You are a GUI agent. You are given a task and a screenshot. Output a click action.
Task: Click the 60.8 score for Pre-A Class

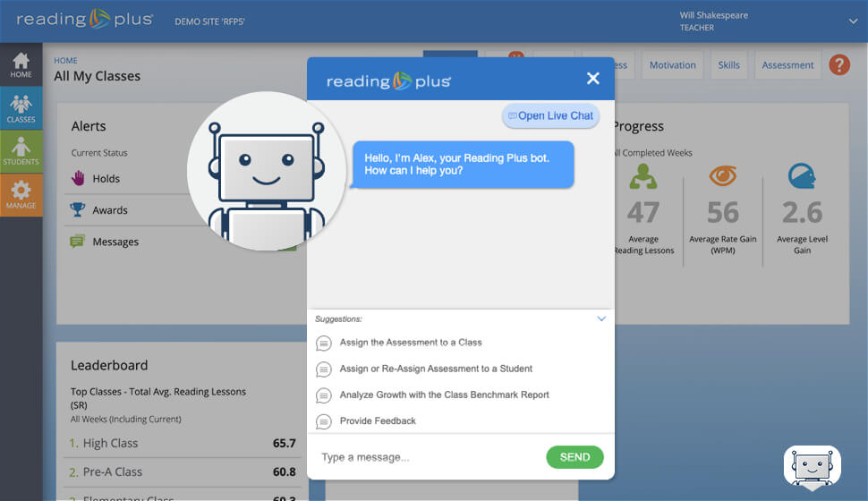[284, 472]
